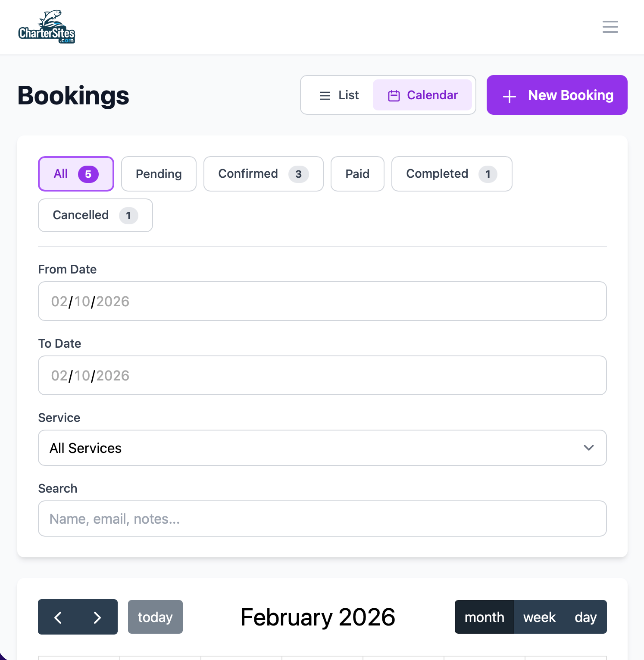
Task: Jump to today in the calendar
Action: coord(155,617)
